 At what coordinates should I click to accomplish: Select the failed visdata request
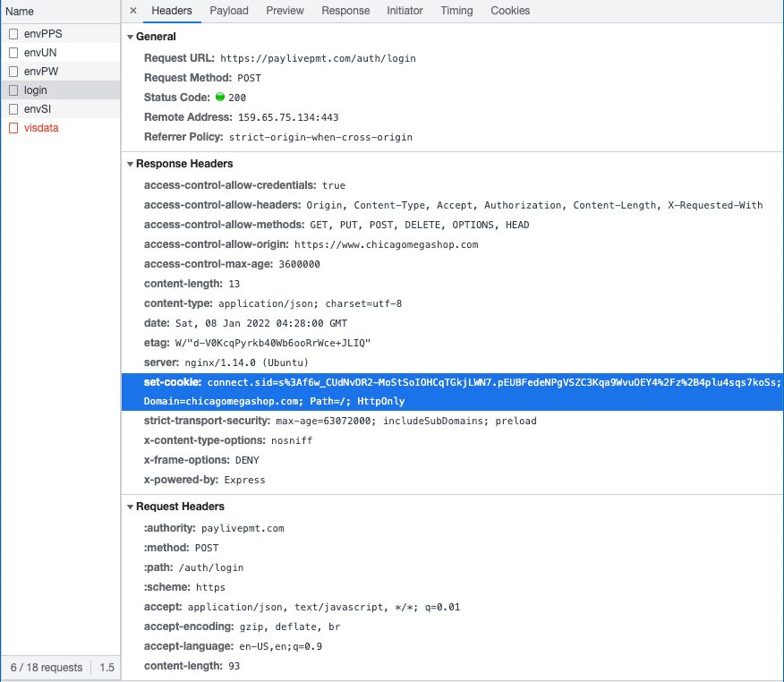61,127
